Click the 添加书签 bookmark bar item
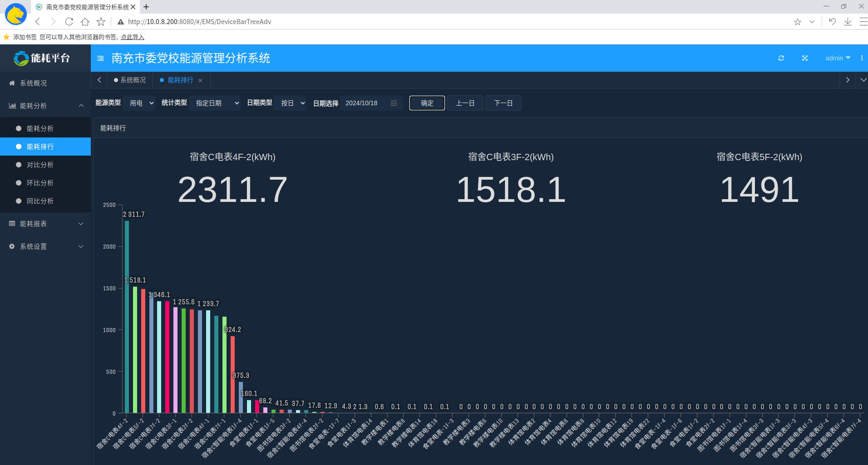868x465 pixels. tap(25, 37)
